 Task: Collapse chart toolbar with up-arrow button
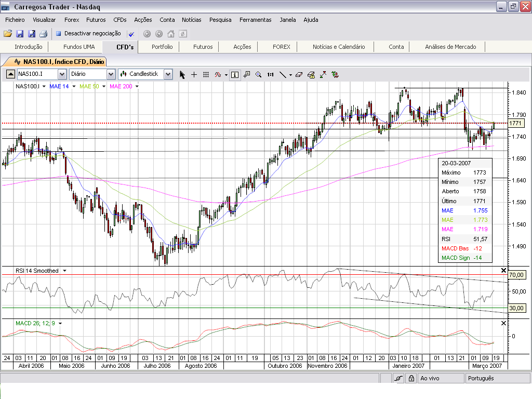click(x=10, y=74)
